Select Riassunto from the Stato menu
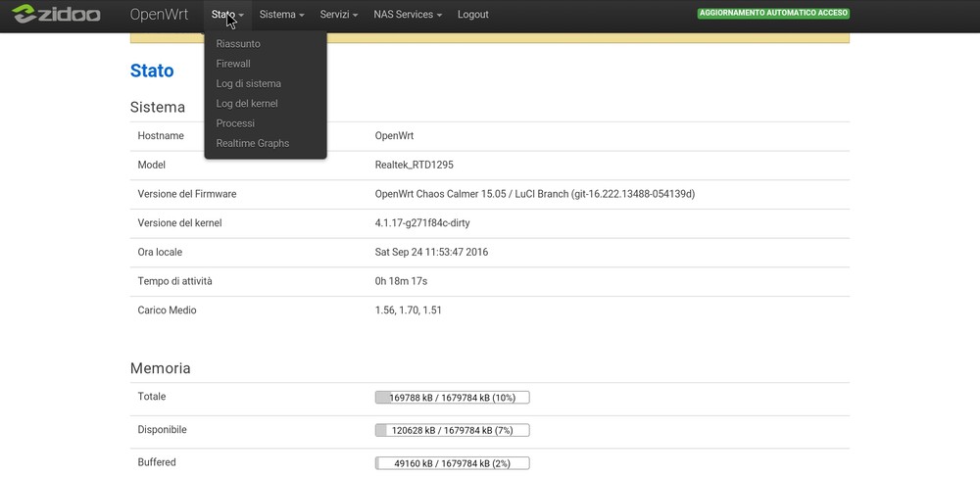 pos(238,44)
